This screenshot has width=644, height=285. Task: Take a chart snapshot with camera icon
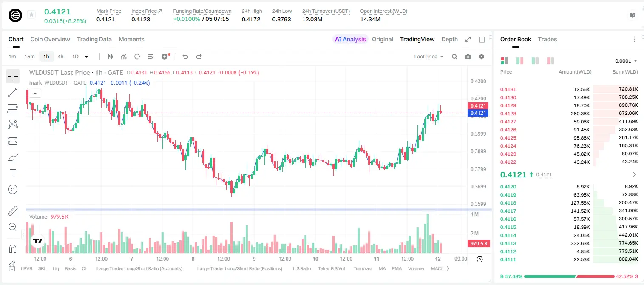[x=468, y=57]
